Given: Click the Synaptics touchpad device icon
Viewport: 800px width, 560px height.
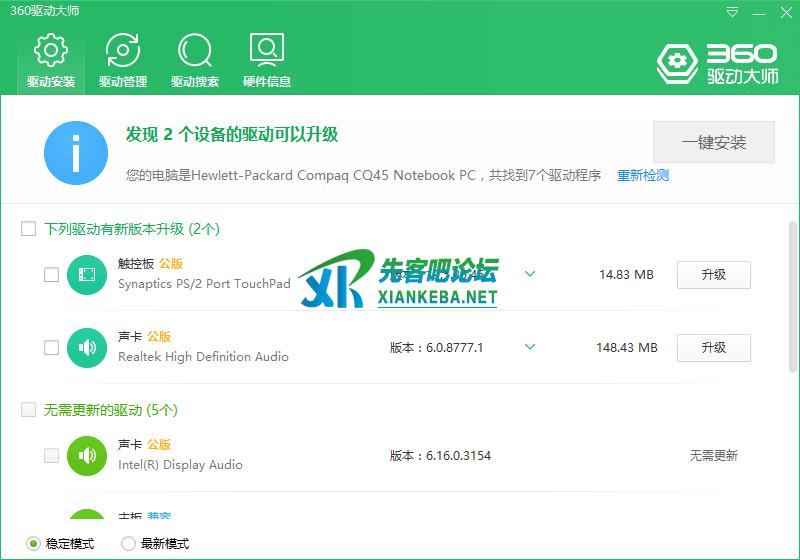Looking at the screenshot, I should 87,274.
